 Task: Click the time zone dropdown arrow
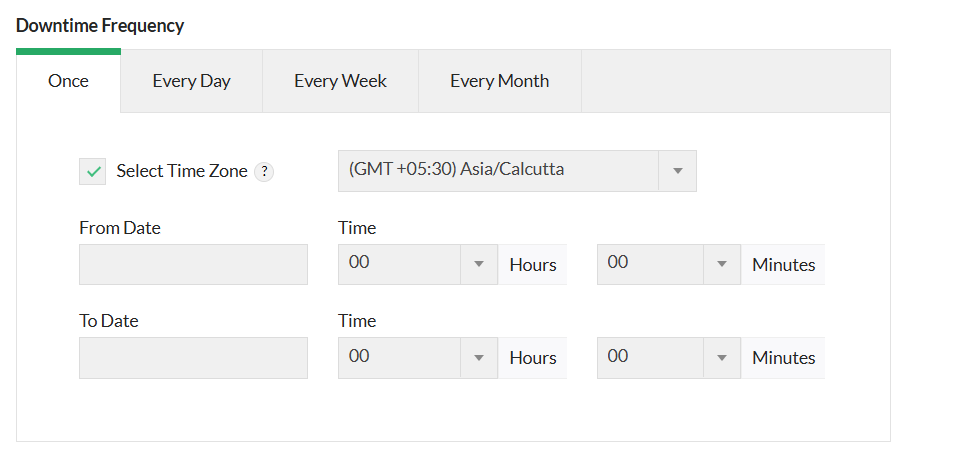(x=677, y=171)
